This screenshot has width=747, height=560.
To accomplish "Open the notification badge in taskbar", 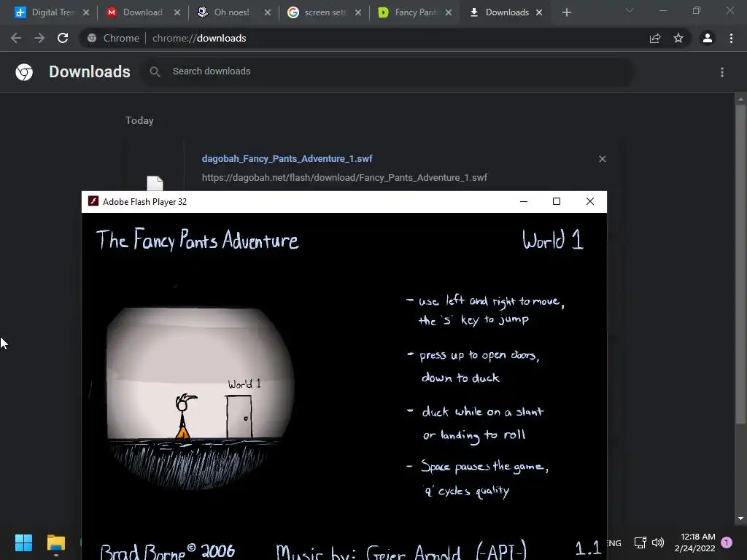I will point(727,542).
